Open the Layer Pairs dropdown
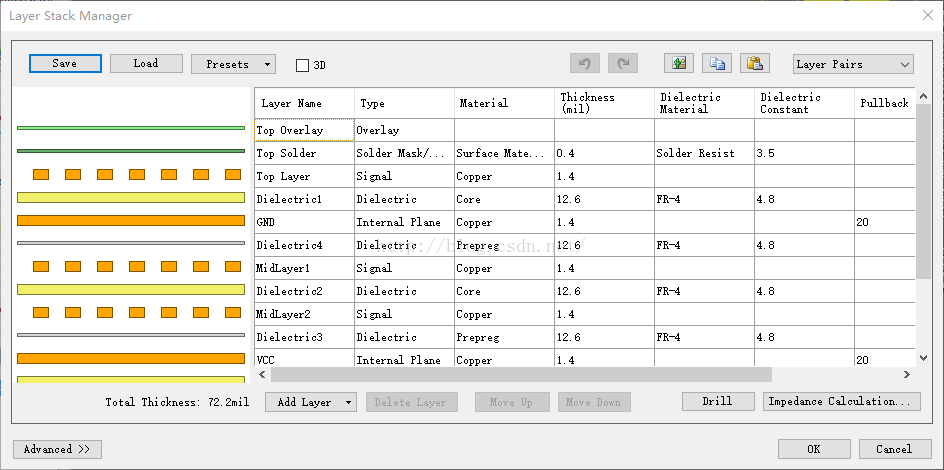This screenshot has width=944, height=470. click(x=853, y=64)
